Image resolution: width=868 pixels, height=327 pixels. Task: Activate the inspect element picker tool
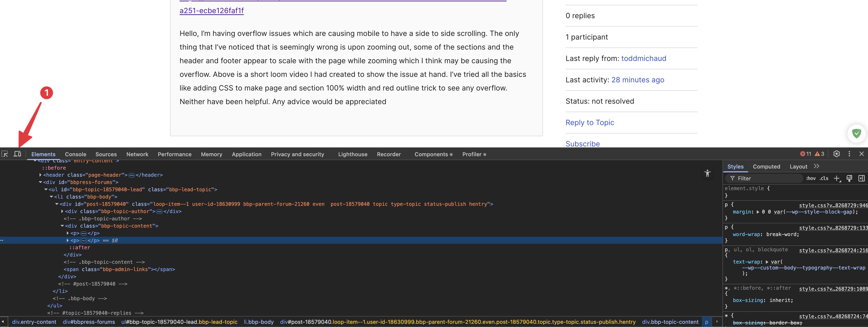pos(5,154)
